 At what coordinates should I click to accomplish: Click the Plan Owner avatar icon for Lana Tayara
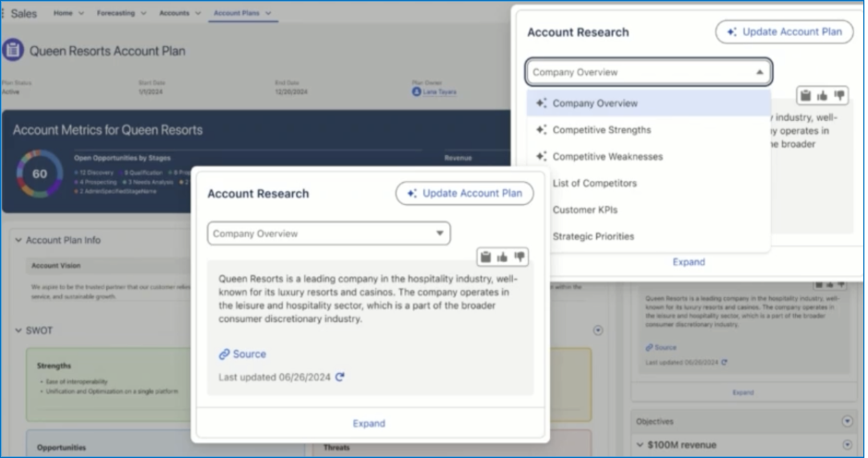pos(417,92)
